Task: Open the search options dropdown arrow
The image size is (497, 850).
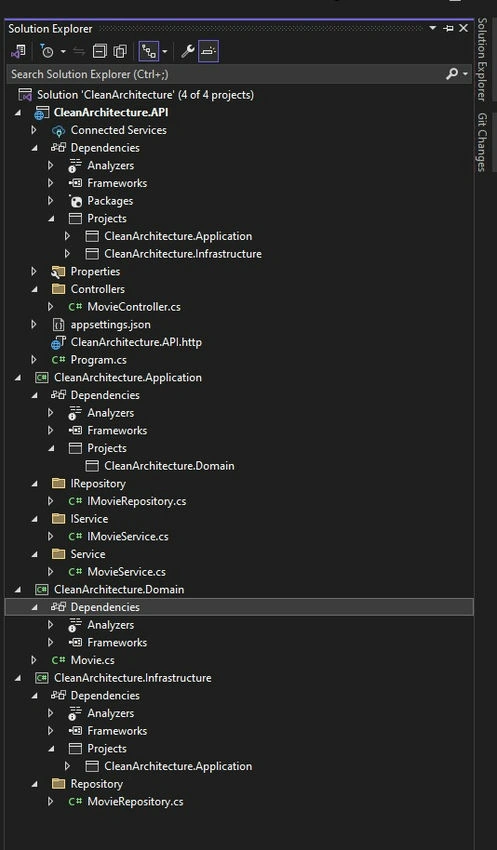Action: coord(466,74)
